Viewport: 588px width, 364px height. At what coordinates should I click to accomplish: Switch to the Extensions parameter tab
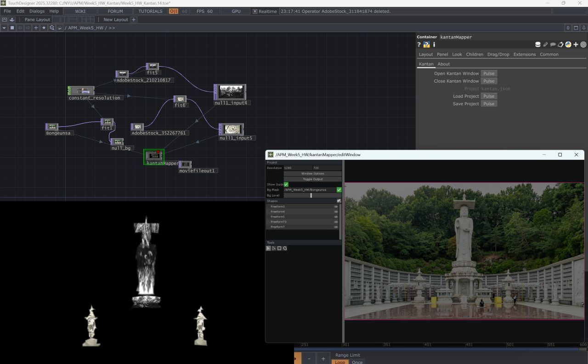(524, 54)
